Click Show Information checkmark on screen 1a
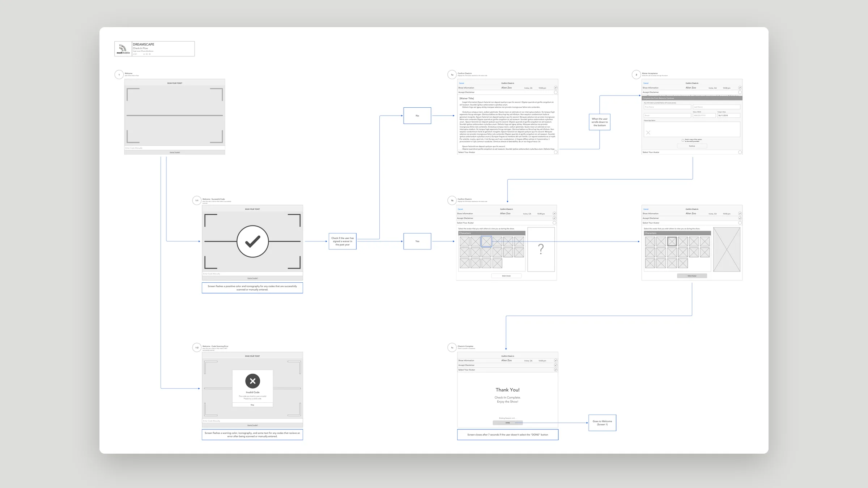This screenshot has width=868, height=488. click(556, 88)
